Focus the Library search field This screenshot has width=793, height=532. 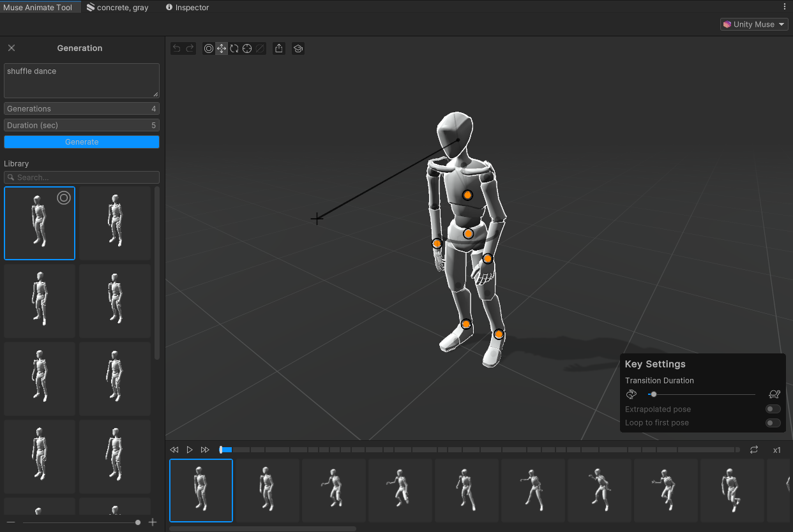click(82, 177)
